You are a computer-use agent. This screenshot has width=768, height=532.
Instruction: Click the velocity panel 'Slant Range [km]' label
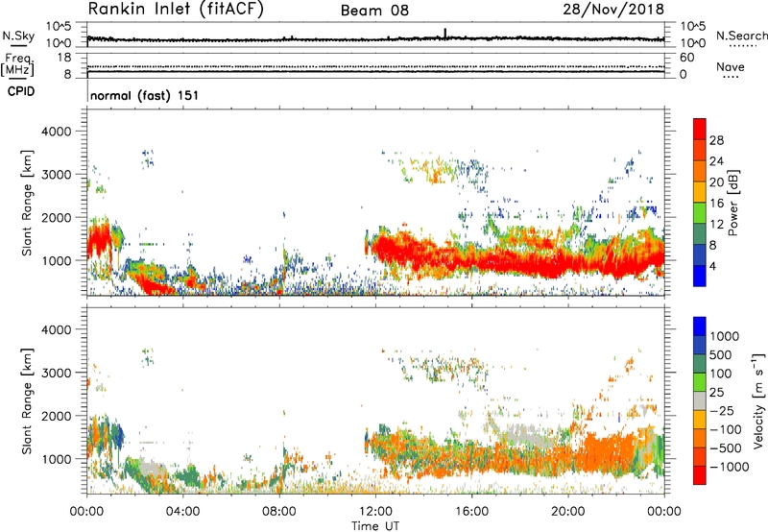27,400
